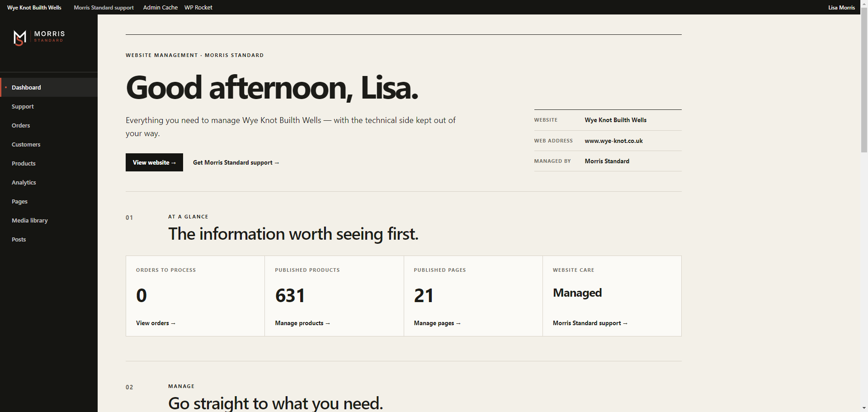Click the 21 published pages count
The width and height of the screenshot is (868, 412).
(x=424, y=295)
